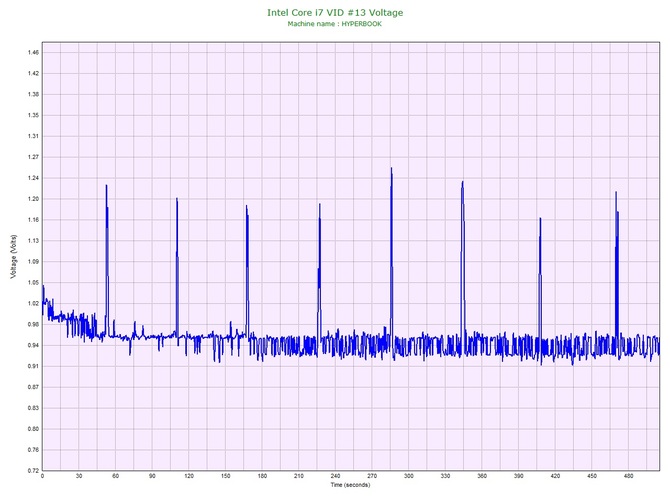Select the 1.35 voltage tick label

pos(33,115)
